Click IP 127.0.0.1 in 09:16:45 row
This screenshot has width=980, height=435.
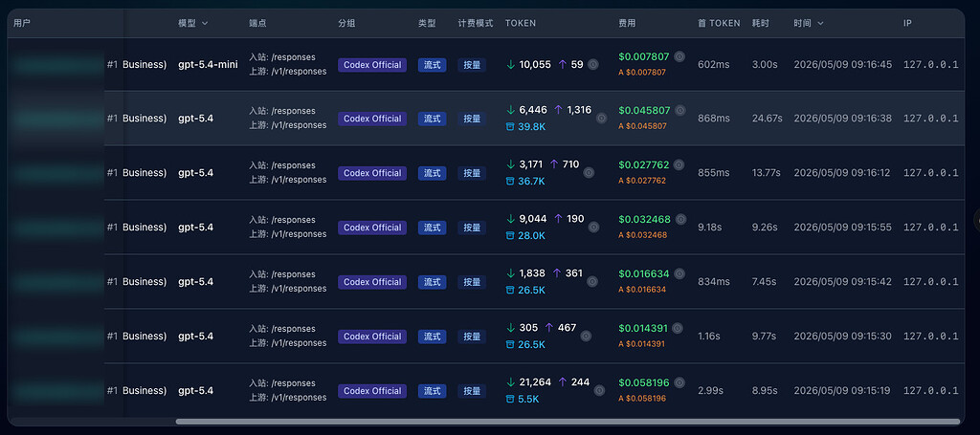pos(930,65)
